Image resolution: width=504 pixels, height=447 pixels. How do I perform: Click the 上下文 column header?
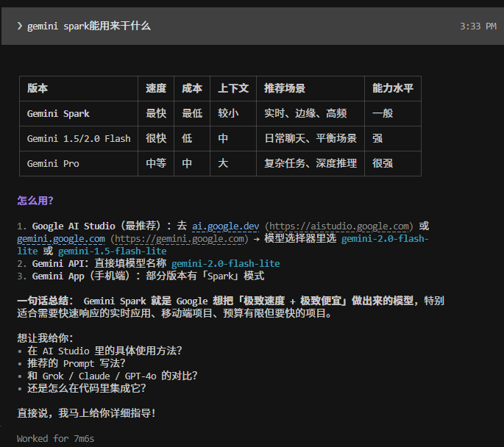(233, 88)
